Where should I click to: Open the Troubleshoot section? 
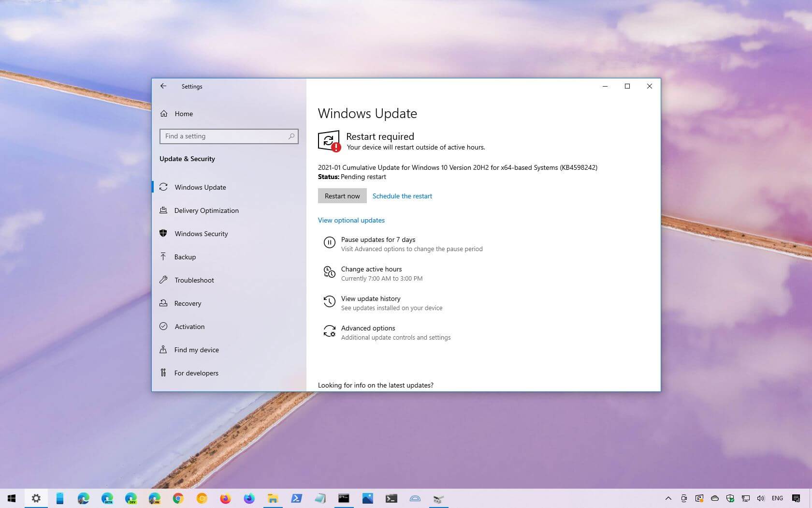click(x=194, y=280)
